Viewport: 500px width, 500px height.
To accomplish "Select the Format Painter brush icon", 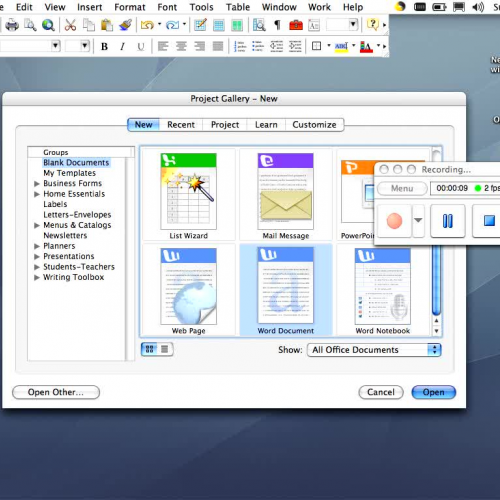I will pyautogui.click(x=125, y=25).
